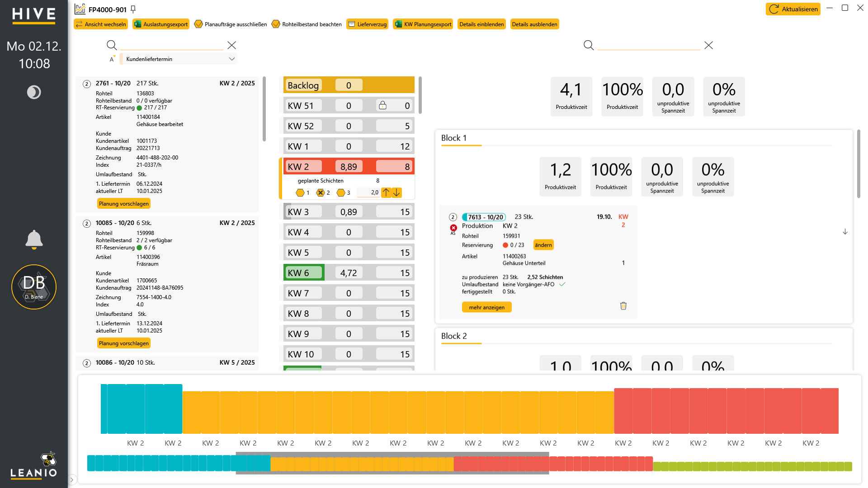This screenshot has height=488, width=868.
Task: Toggle Rohteilbestand beachten option
Action: click(x=307, y=24)
